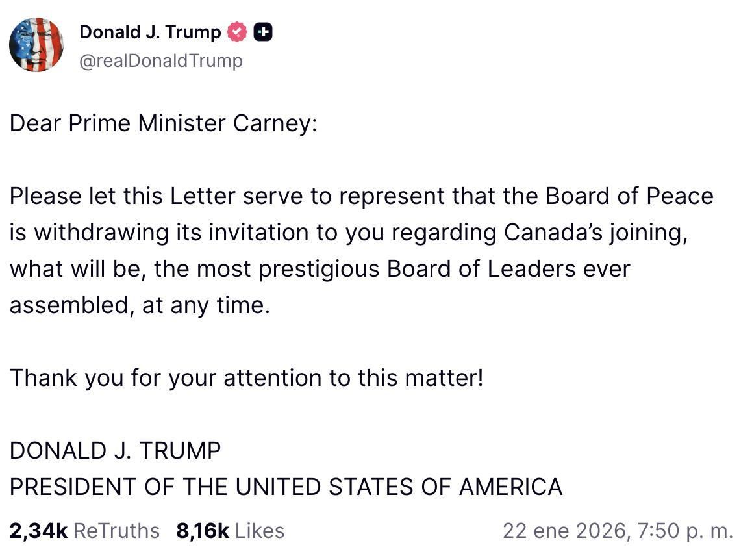Click the verification checkmark inside the pink badge
The height and width of the screenshot is (560, 752).
click(237, 31)
